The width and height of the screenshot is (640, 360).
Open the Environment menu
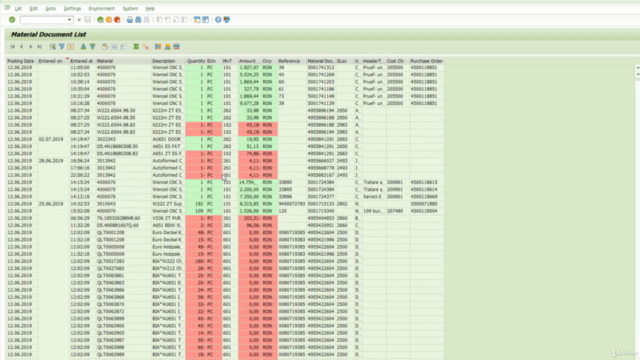(x=102, y=9)
